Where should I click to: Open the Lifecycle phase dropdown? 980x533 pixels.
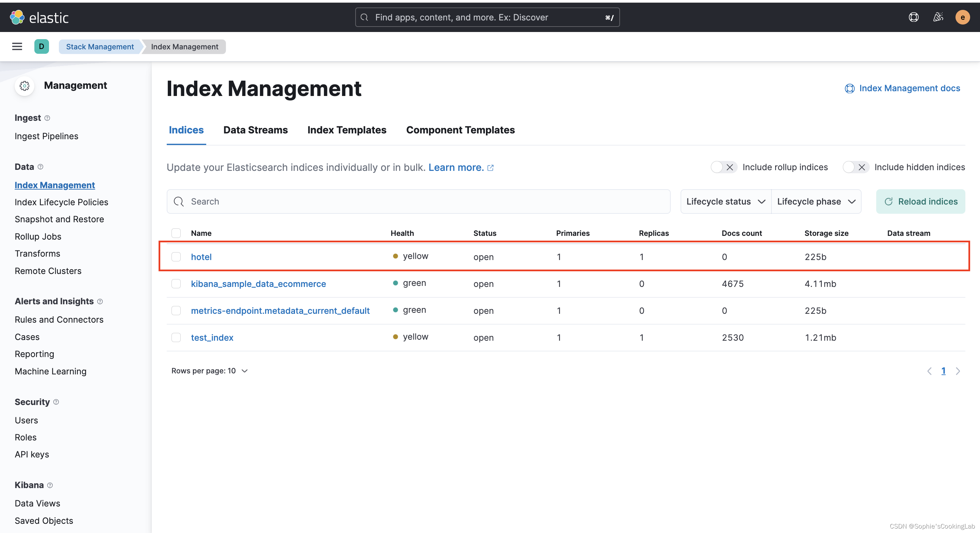[x=816, y=201]
